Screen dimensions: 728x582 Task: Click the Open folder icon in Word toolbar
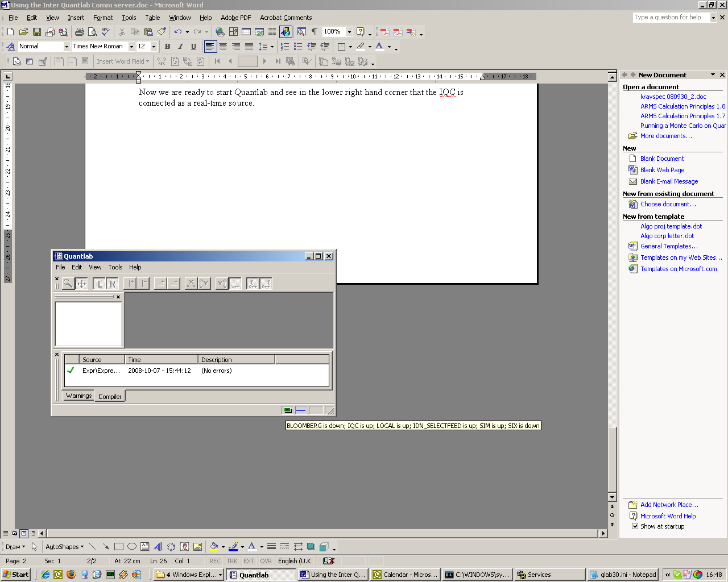(x=23, y=32)
